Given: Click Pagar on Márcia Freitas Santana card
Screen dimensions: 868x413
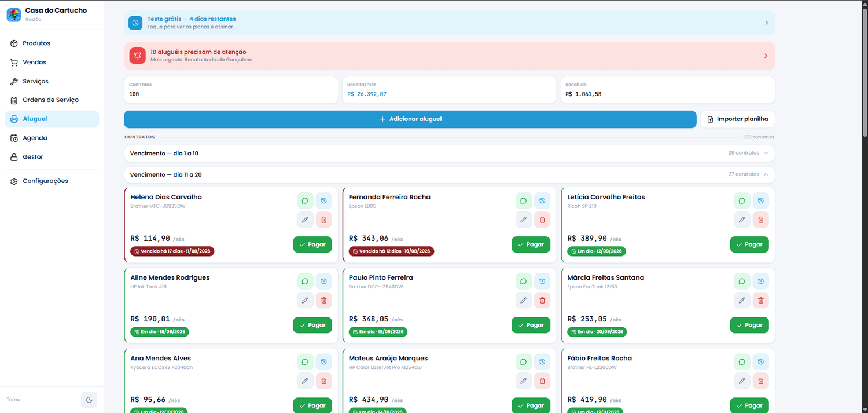Looking at the screenshot, I should (x=749, y=325).
